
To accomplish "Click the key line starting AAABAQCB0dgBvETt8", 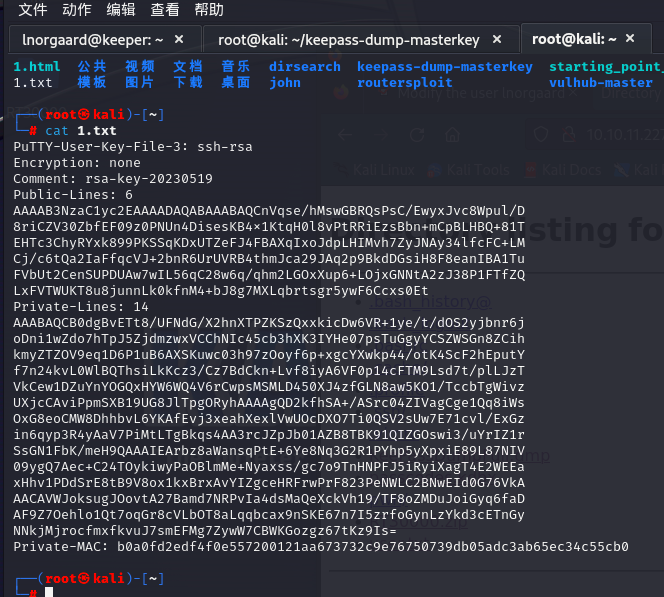I will point(269,323).
